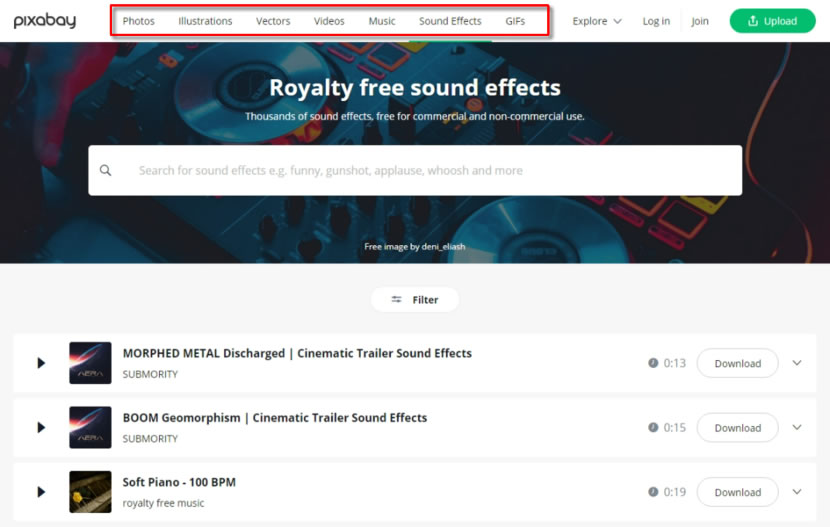Go to the Illustrations tab

[205, 21]
